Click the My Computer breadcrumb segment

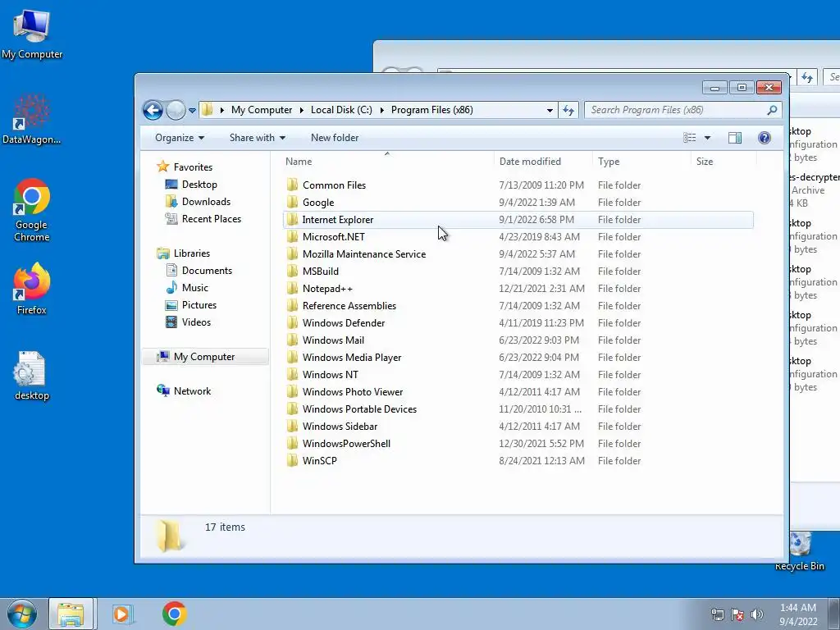click(262, 110)
